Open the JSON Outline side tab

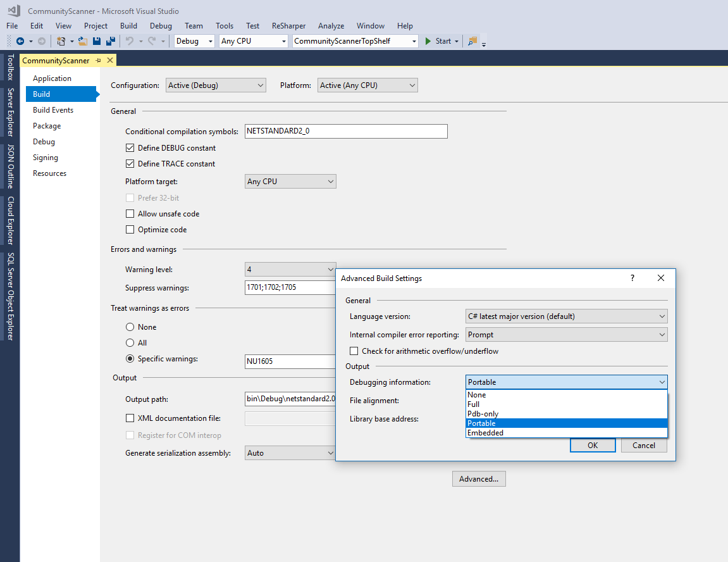pos(10,166)
